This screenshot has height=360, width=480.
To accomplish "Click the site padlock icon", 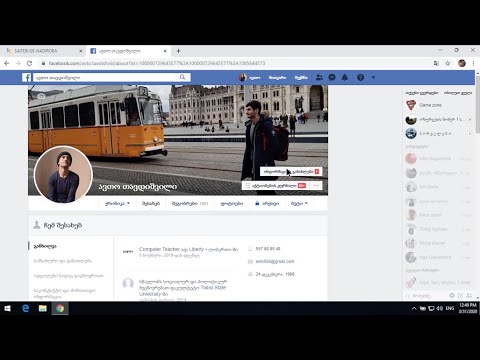I will click(x=43, y=63).
